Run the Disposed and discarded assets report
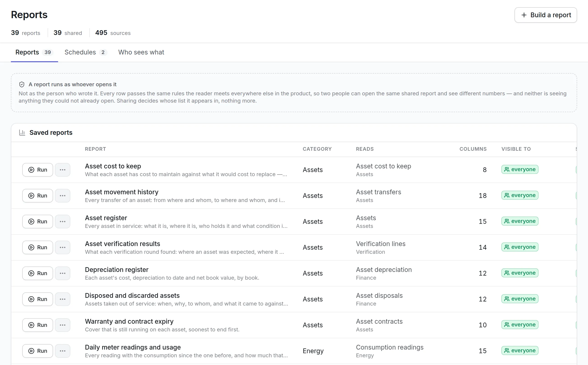This screenshot has height=365, width=588. point(38,299)
